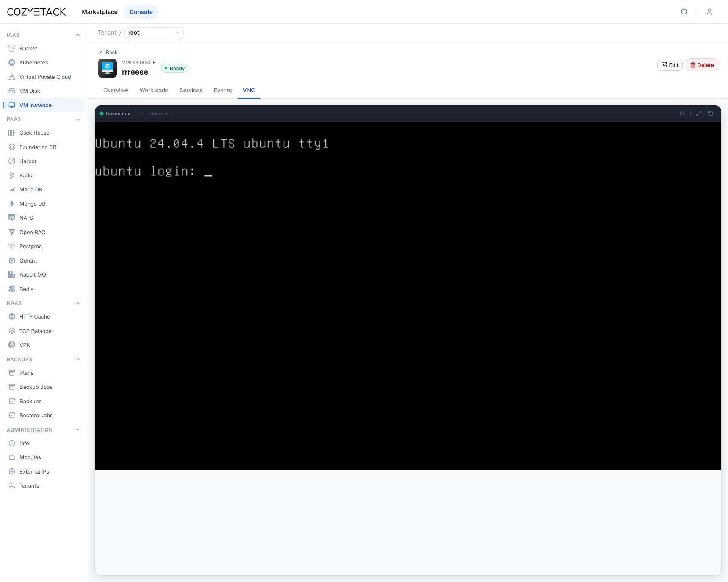This screenshot has width=728, height=582.
Task: Select the VNC tab
Action: click(249, 90)
